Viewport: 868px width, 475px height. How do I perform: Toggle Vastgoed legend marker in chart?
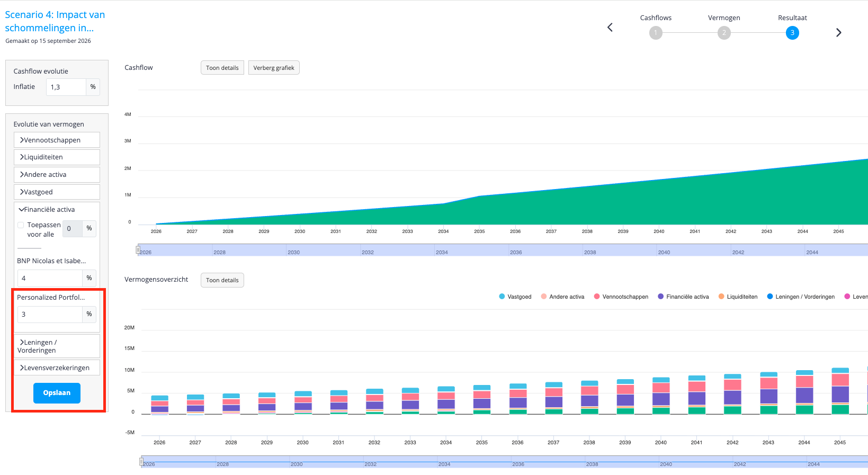point(502,297)
